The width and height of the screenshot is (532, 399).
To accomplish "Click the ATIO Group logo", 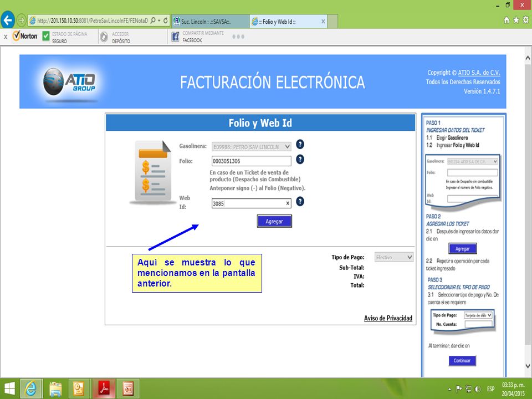I will click(70, 82).
